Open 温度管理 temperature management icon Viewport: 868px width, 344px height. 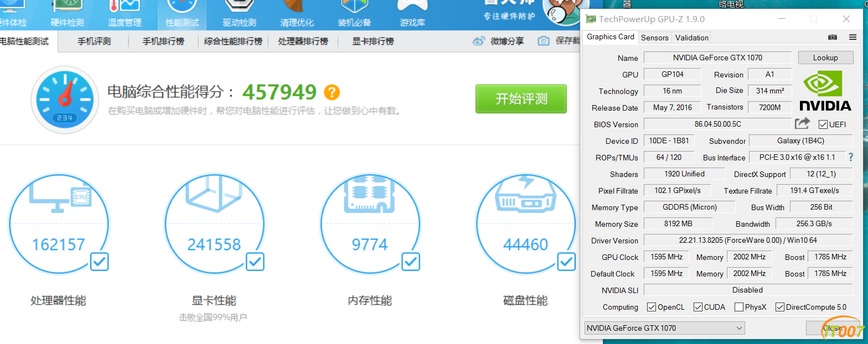click(x=125, y=14)
